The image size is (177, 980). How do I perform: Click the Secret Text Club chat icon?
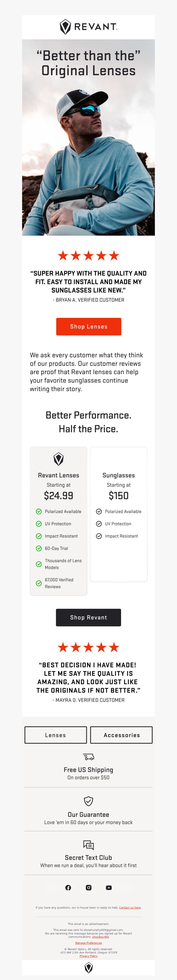(x=88, y=845)
